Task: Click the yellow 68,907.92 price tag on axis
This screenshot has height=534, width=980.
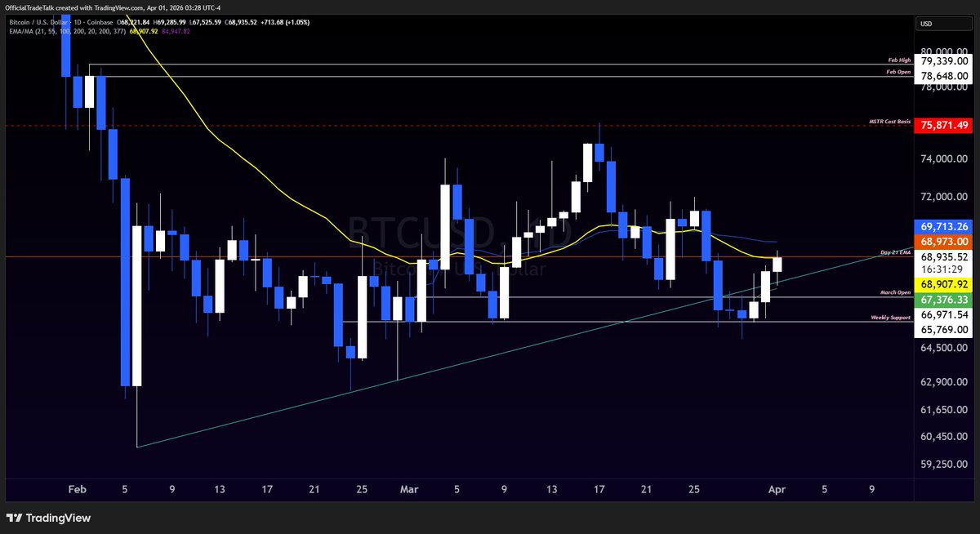Action: click(944, 284)
